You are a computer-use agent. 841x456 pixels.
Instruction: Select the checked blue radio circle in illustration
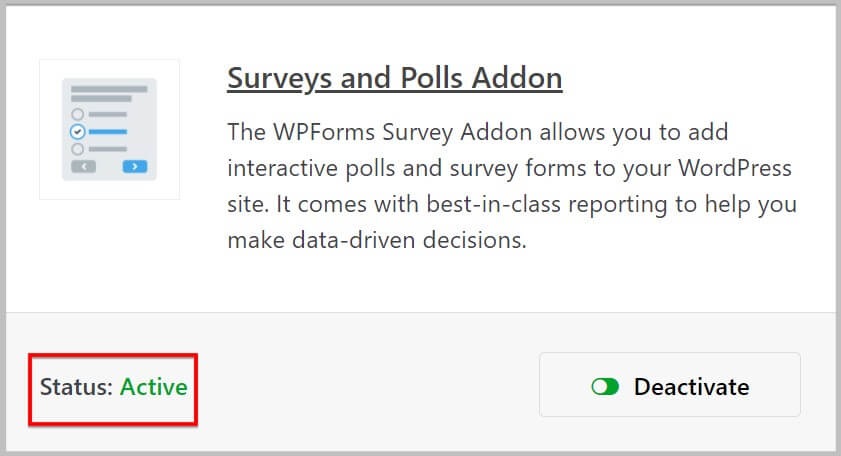click(78, 131)
